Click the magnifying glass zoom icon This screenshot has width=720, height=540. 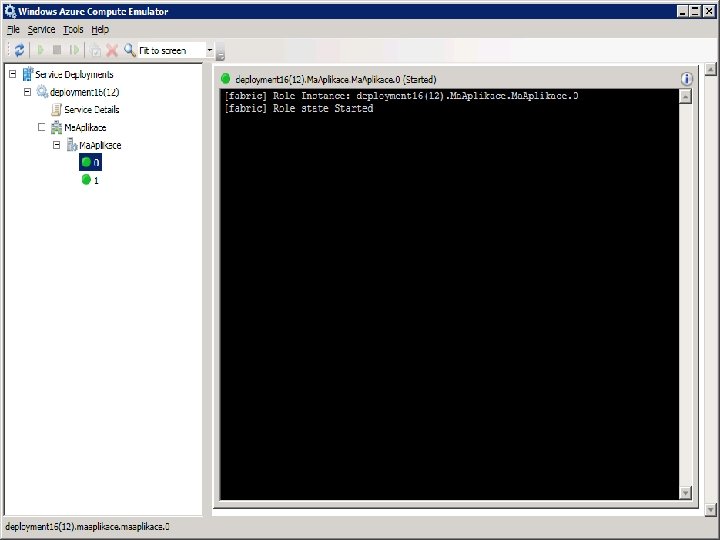point(129,50)
